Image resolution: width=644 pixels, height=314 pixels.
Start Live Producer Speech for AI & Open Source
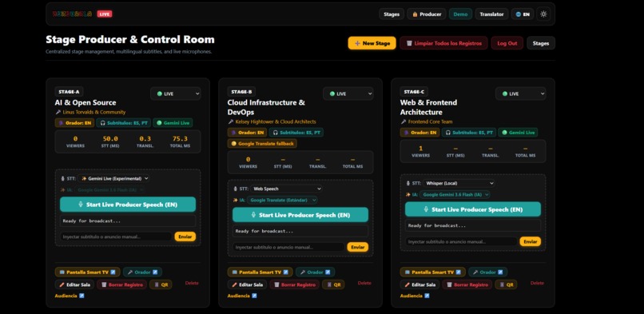[128, 205]
